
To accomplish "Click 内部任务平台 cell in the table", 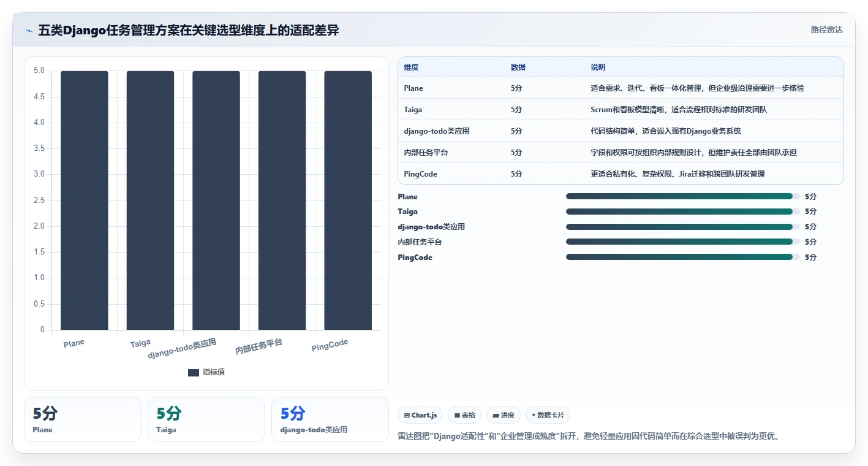I will [x=426, y=153].
